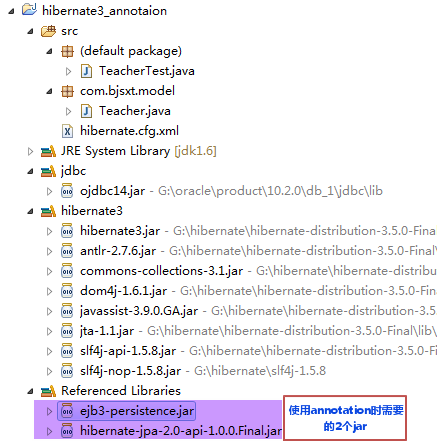Expand the TeacherTest.java node

(x=68, y=71)
